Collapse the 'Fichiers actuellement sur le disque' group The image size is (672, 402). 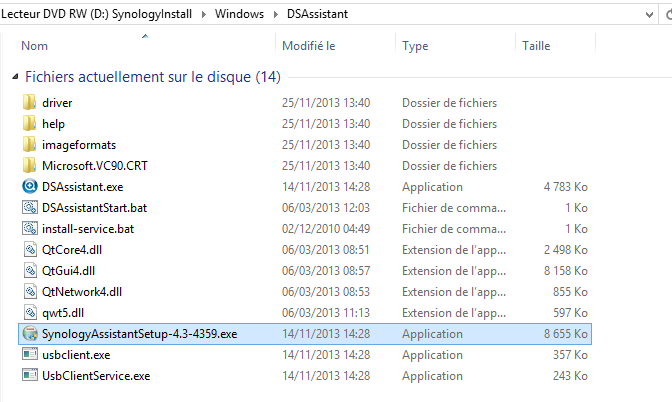point(15,77)
